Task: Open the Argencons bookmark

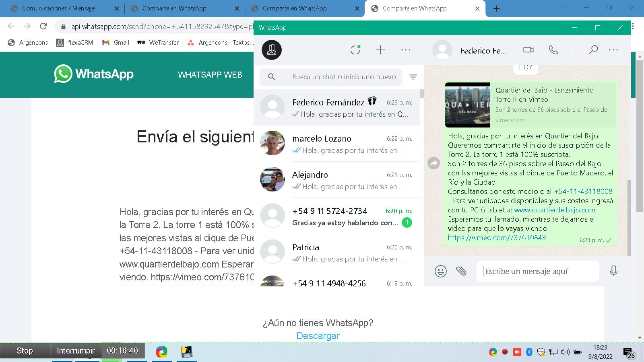Action: click(28, 42)
